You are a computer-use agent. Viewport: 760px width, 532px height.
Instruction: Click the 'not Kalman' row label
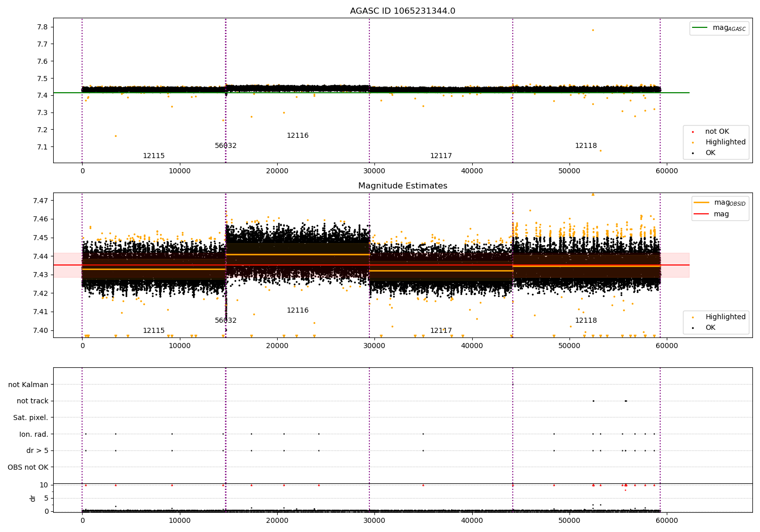coord(28,385)
